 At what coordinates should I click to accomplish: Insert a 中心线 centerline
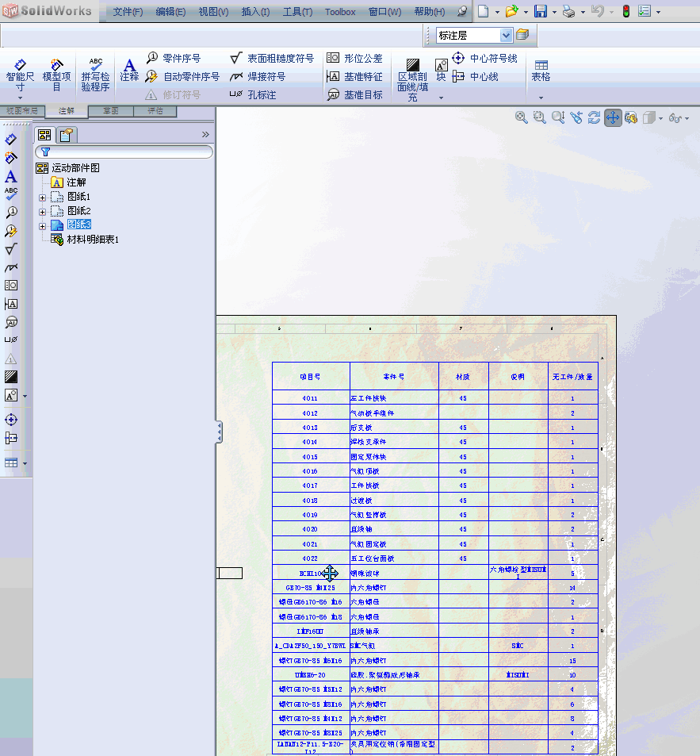[476, 77]
